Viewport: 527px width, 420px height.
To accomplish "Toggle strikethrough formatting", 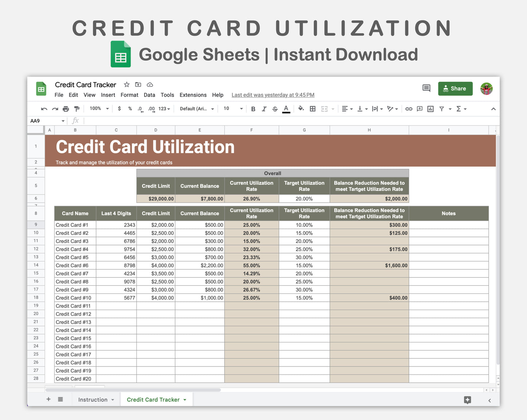I will tap(275, 109).
